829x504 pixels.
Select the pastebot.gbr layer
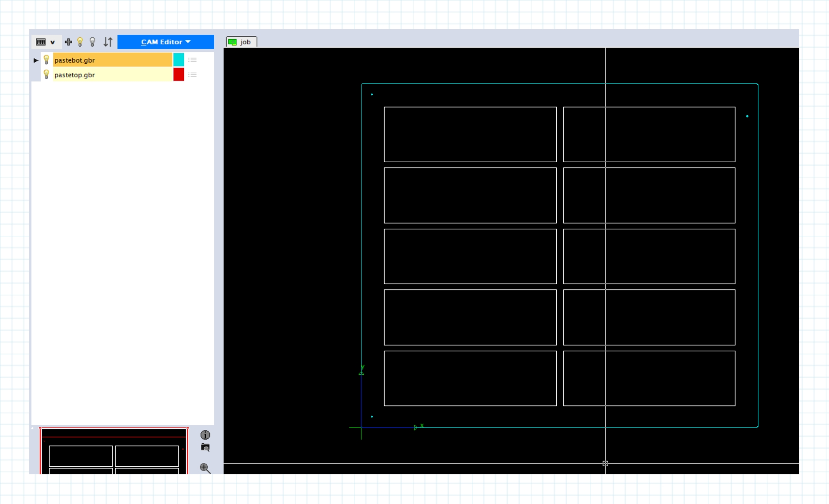click(112, 60)
